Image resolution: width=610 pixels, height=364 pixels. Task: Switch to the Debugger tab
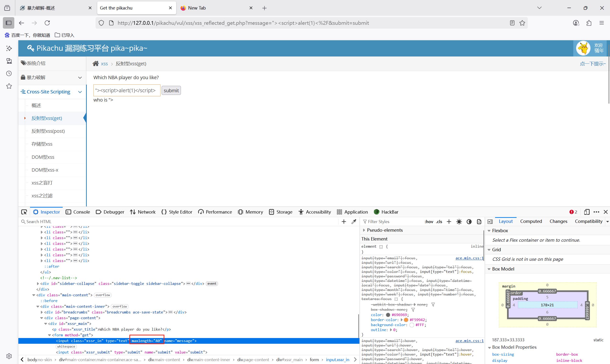[110, 212]
